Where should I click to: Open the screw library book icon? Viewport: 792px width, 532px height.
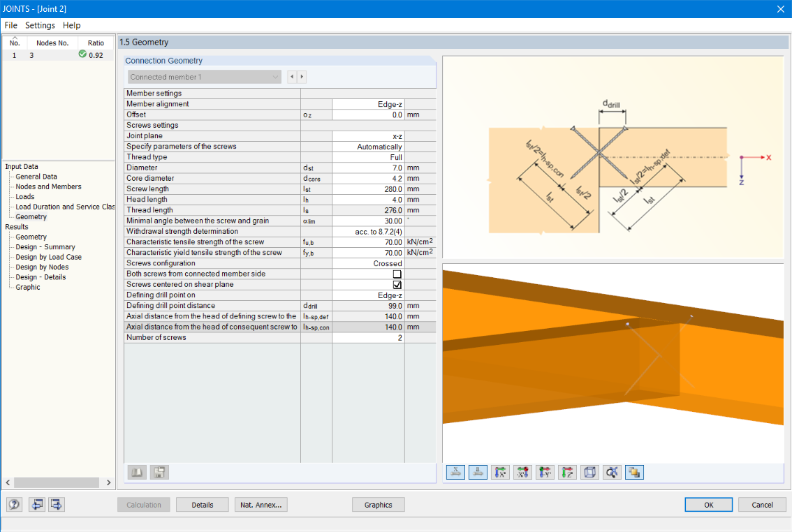(x=137, y=473)
